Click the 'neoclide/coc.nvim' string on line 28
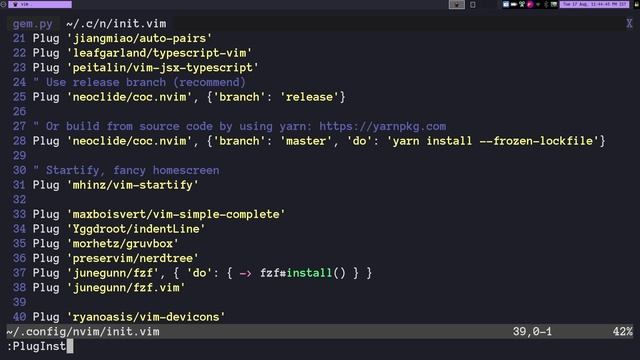This screenshot has width=640, height=360. 129,141
